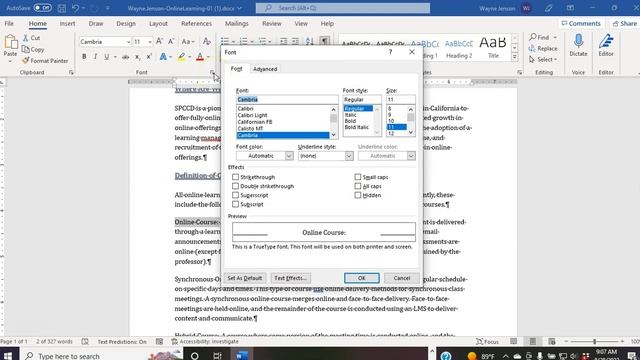
Task: Enable the Subscript checkbox in dialog
Action: pyautogui.click(x=236, y=204)
